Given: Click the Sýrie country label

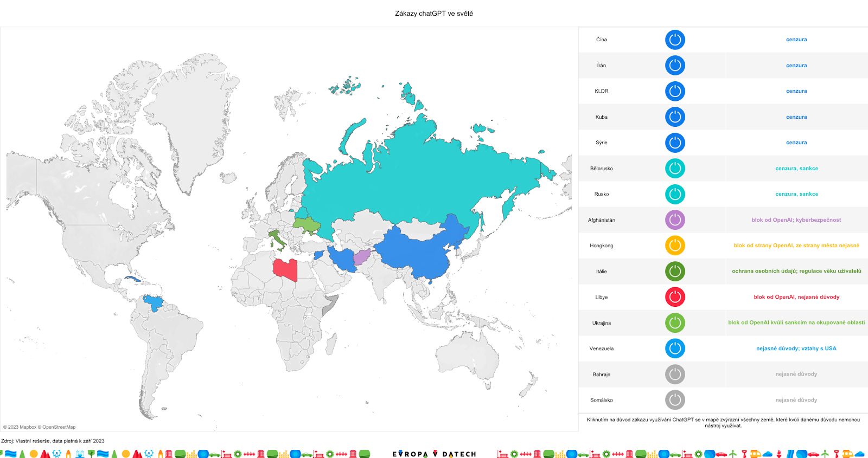Looking at the screenshot, I should pos(602,143).
